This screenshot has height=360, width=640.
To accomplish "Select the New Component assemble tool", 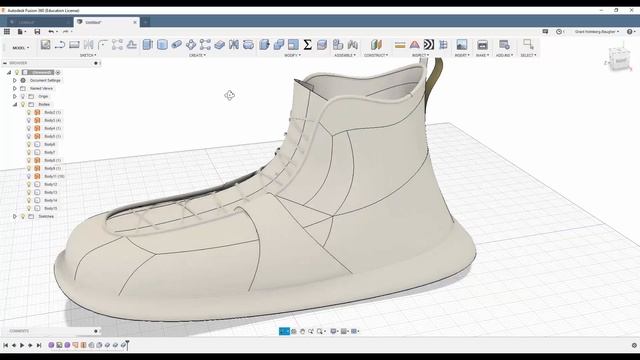I will [x=338, y=44].
